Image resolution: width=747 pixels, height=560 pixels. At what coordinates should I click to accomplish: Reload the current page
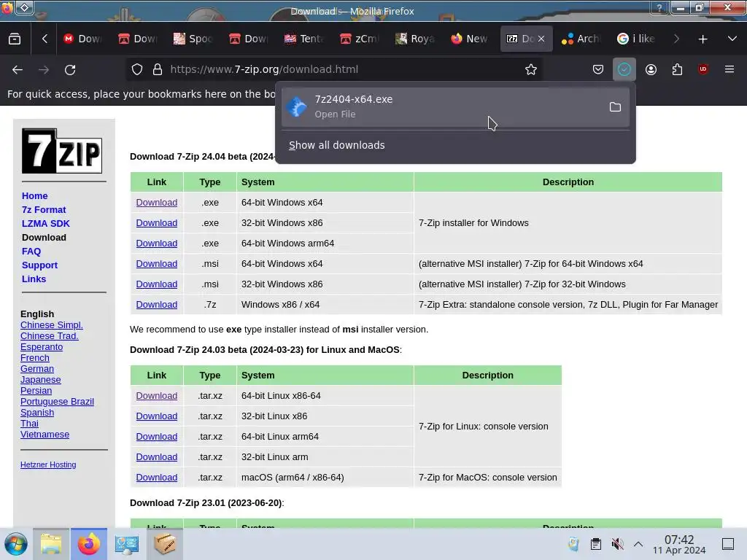pos(70,70)
